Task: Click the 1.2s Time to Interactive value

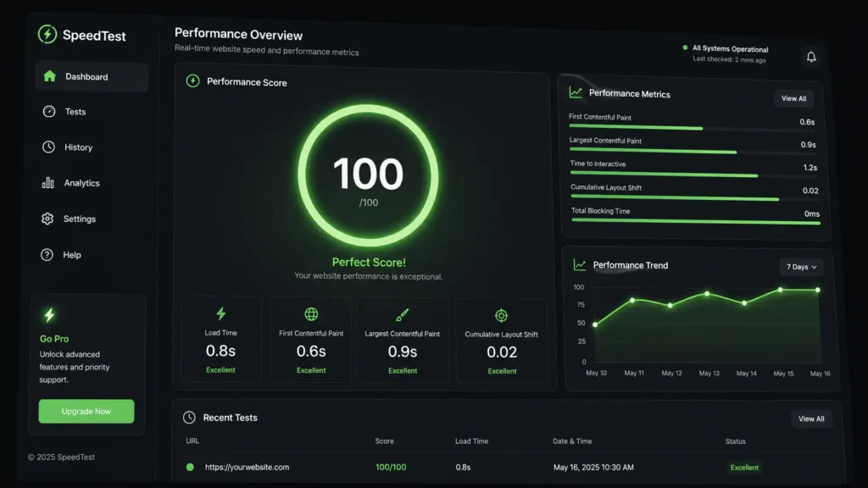Action: (x=810, y=168)
